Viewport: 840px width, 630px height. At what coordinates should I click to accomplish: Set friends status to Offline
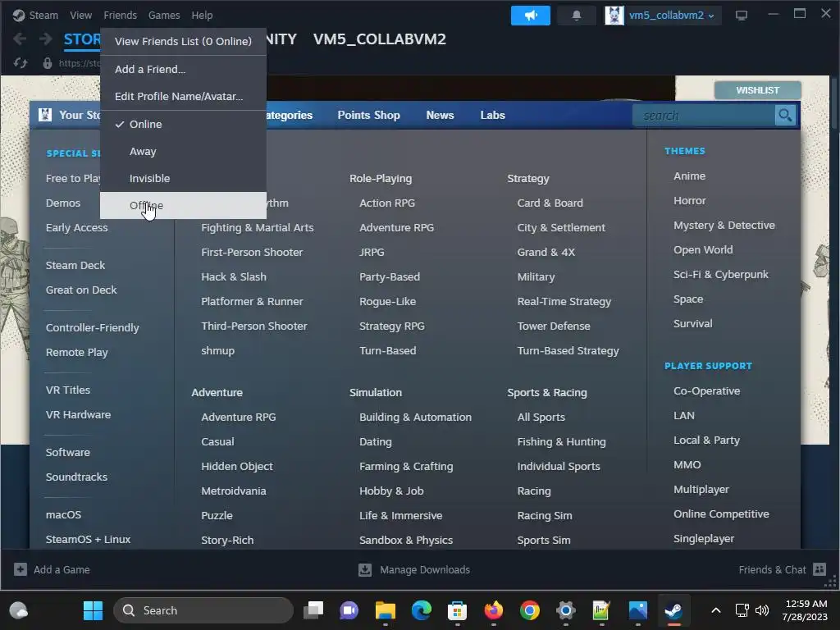pos(183,205)
